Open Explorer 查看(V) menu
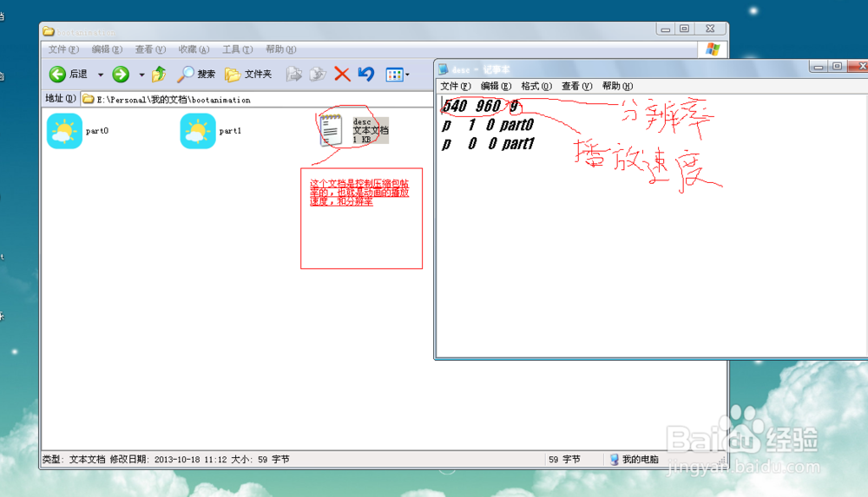 (150, 49)
